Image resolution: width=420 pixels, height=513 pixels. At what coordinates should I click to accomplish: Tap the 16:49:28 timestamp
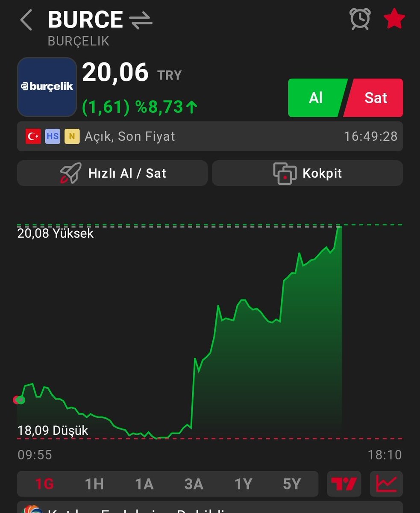371,136
